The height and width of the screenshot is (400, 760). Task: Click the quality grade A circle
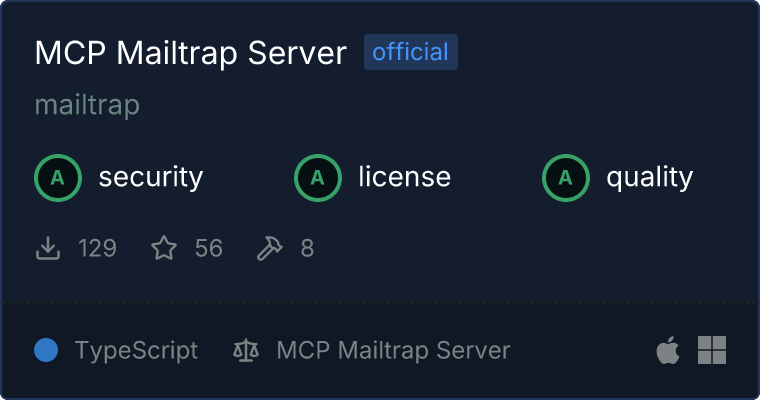(566, 178)
